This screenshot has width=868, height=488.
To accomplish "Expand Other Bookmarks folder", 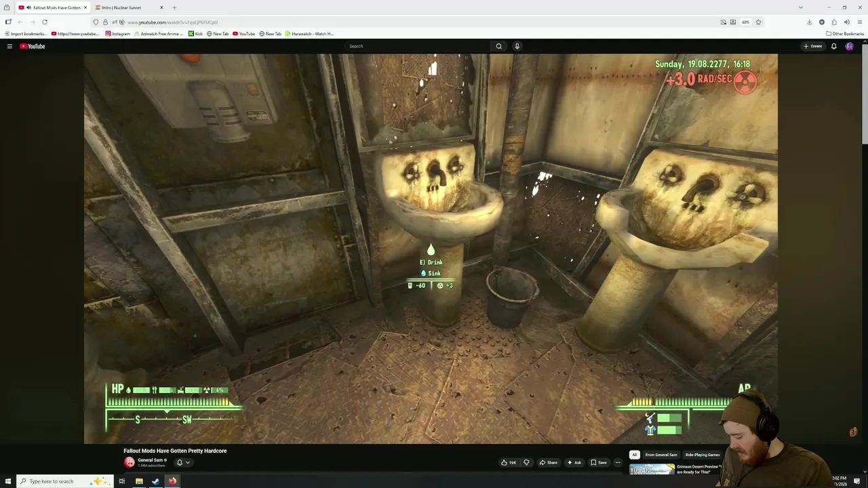I will click(845, 33).
